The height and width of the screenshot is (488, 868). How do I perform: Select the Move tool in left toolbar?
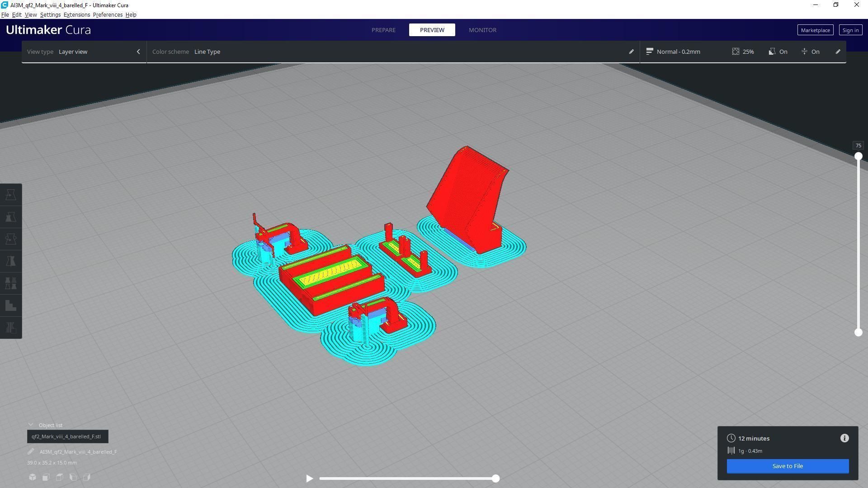click(11, 195)
